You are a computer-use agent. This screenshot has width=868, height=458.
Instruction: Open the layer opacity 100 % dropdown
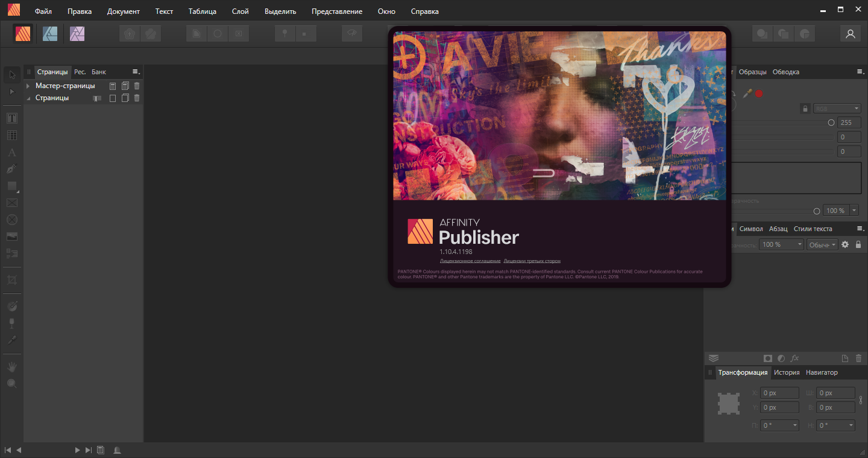click(x=782, y=244)
